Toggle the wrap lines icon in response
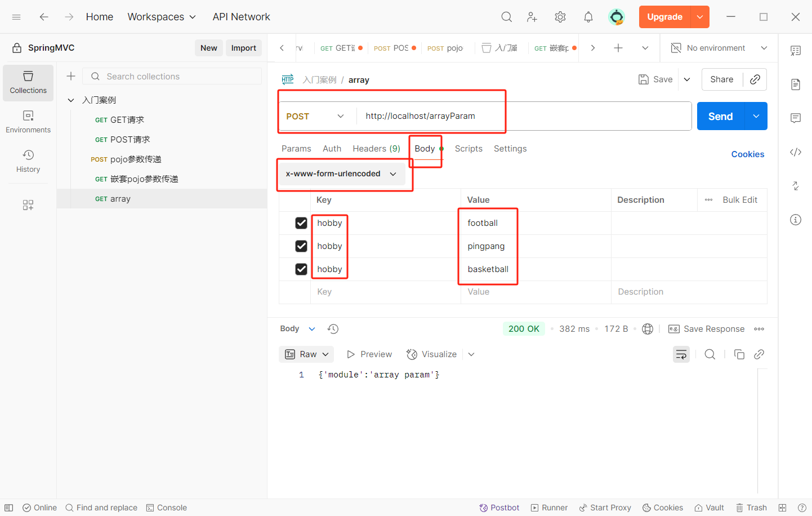 pyautogui.click(x=681, y=354)
